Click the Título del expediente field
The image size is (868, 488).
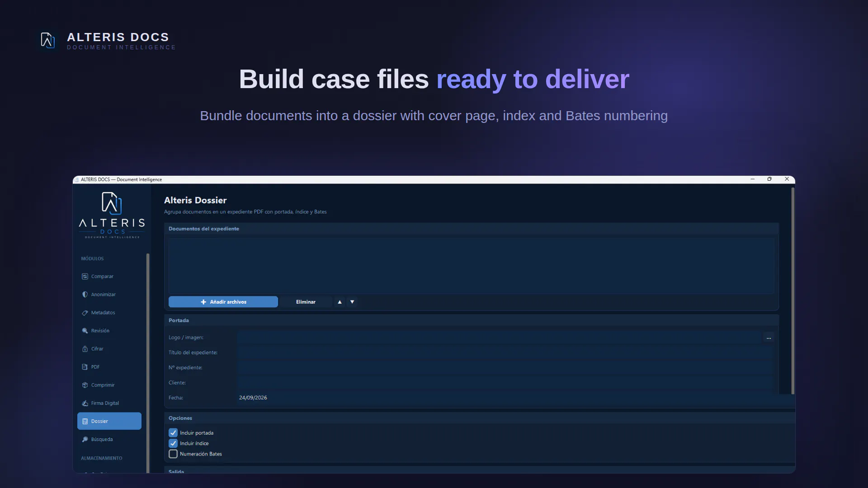pyautogui.click(x=505, y=352)
